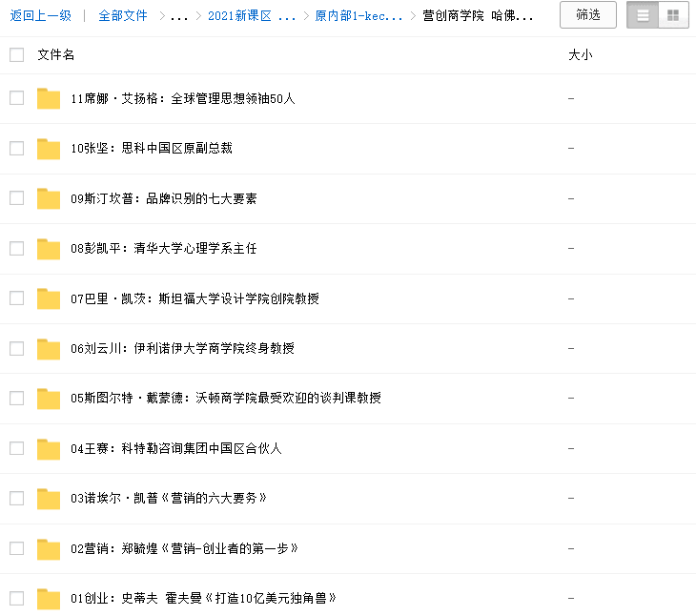
Task: Click folder icon for 02营销 郑毓煌
Action: [49, 548]
